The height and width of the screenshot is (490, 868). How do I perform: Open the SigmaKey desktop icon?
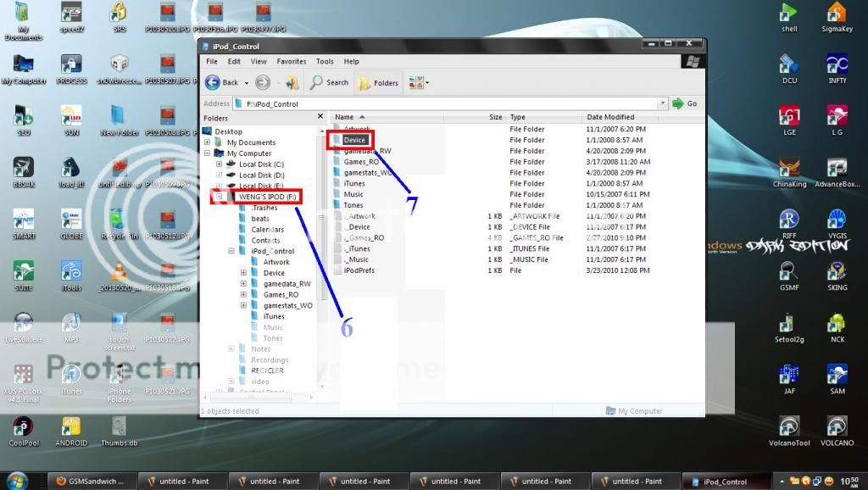[837, 16]
